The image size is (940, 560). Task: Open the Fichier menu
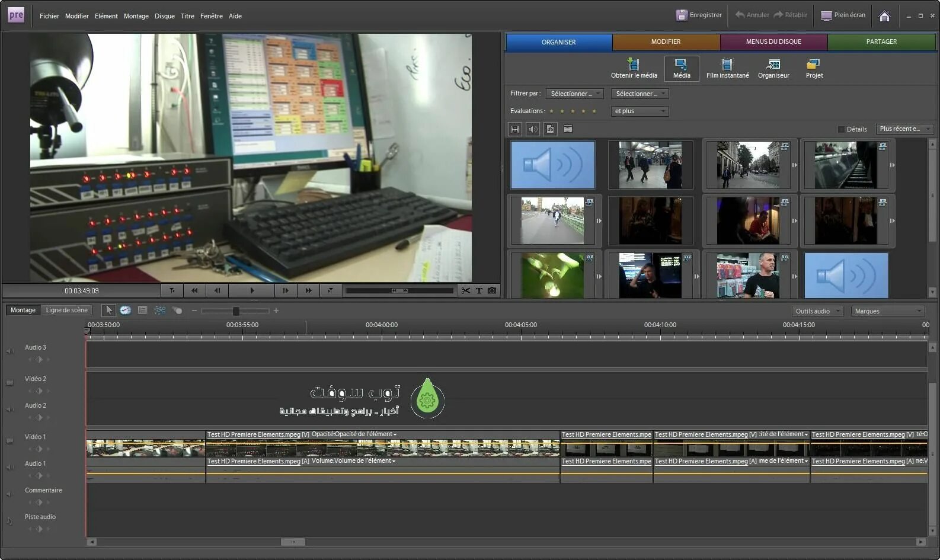(49, 16)
